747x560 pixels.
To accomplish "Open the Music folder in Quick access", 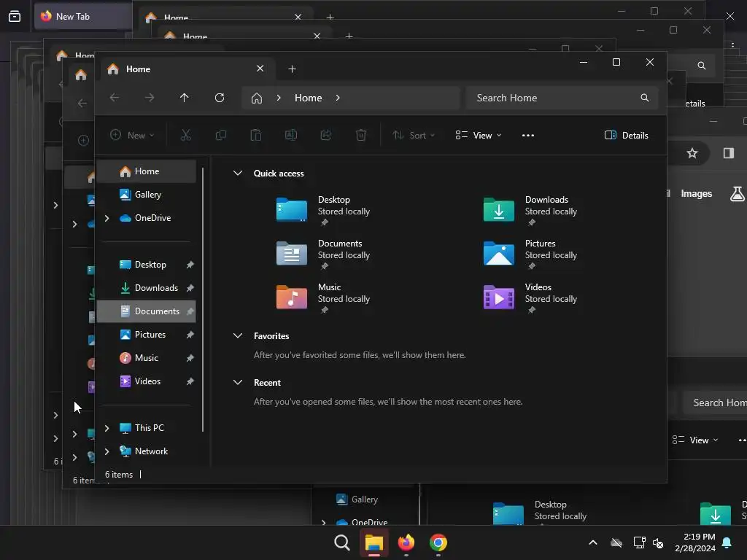I will [x=322, y=297].
